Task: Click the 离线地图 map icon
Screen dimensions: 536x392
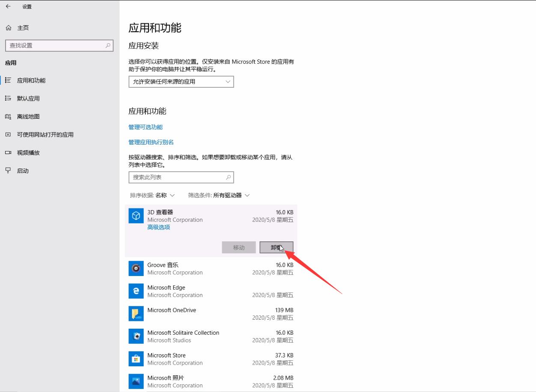Action: pyautogui.click(x=8, y=116)
